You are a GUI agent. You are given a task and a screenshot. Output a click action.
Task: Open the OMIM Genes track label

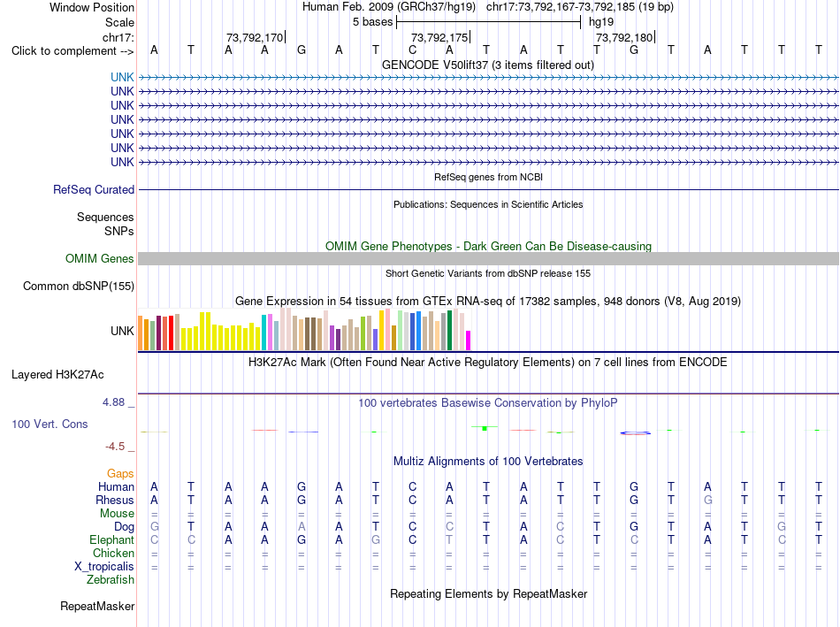tap(100, 259)
